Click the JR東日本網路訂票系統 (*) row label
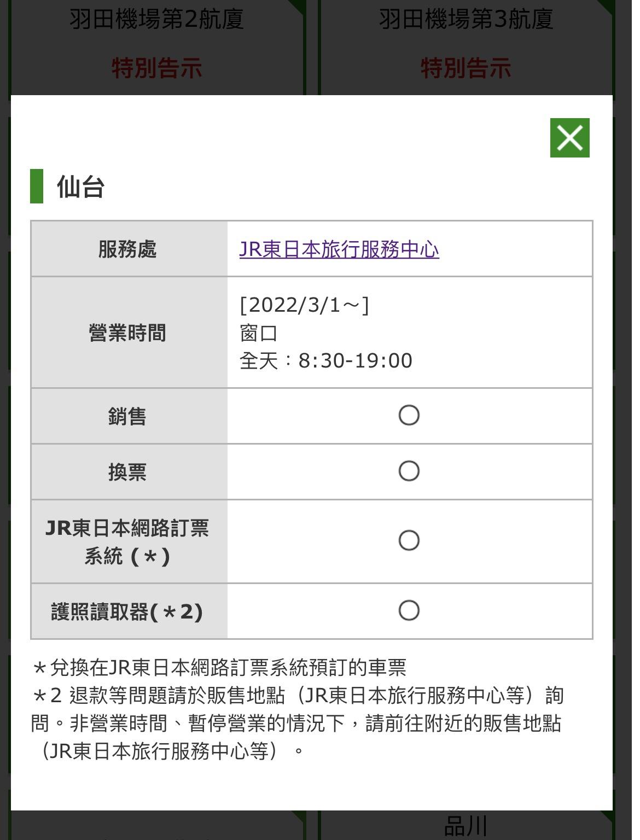Viewport: 640px width, 840px height. point(127,542)
